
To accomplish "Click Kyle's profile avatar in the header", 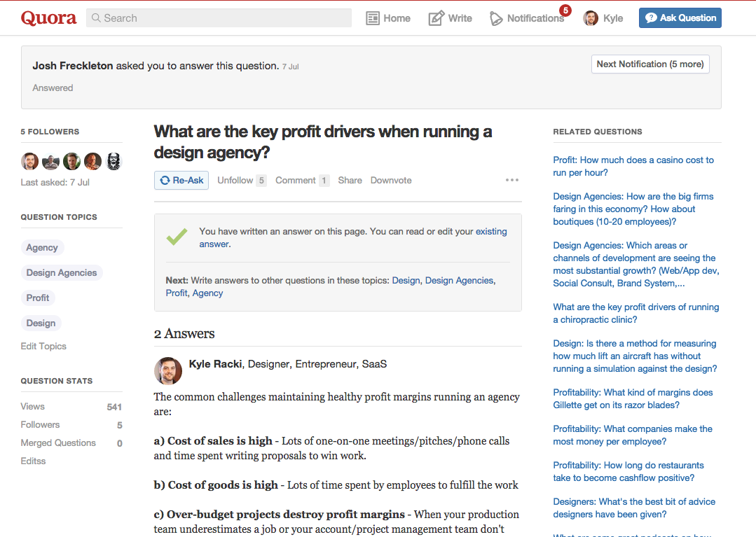I will point(591,18).
